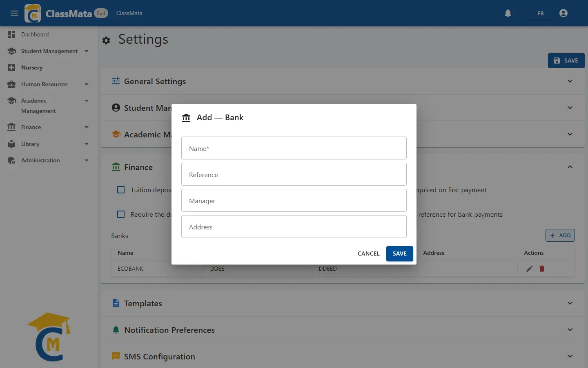Screen dimensions: 588x368
Task: Click the Settings gear icon
Action: click(106, 40)
